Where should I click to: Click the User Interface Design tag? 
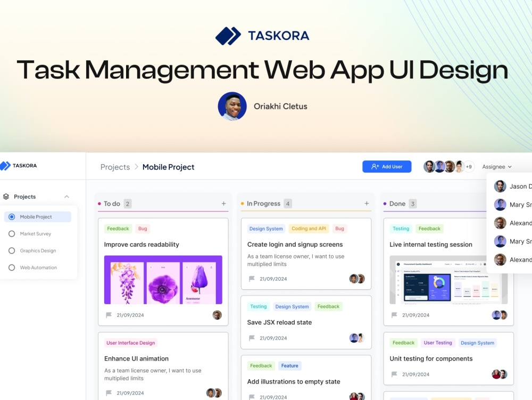131,343
